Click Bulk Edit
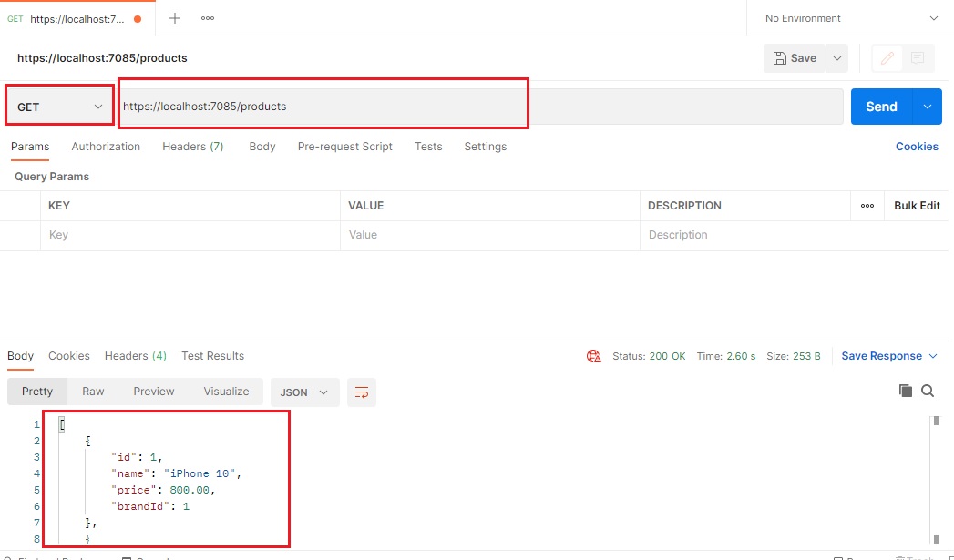 coord(917,206)
